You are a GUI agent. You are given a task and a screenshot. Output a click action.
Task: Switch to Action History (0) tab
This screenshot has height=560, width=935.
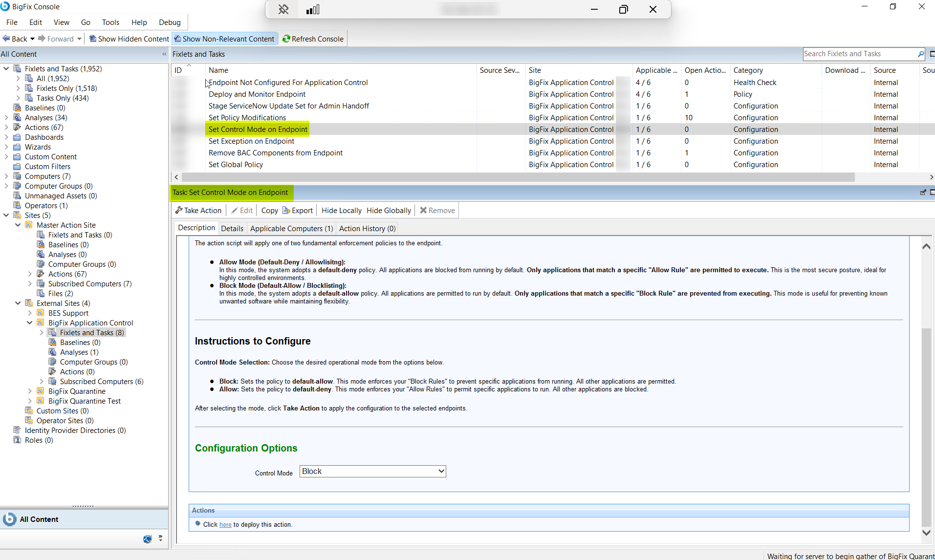pos(368,228)
